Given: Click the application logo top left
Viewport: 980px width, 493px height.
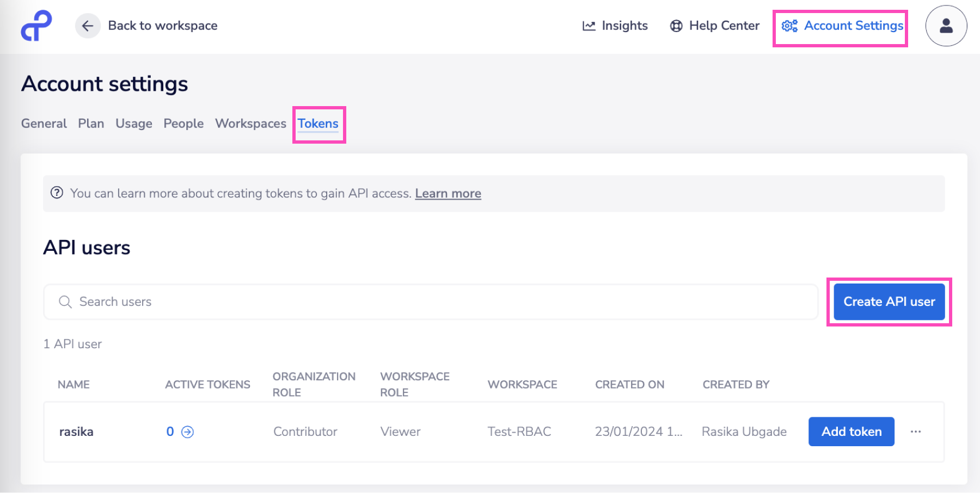Looking at the screenshot, I should tap(35, 24).
